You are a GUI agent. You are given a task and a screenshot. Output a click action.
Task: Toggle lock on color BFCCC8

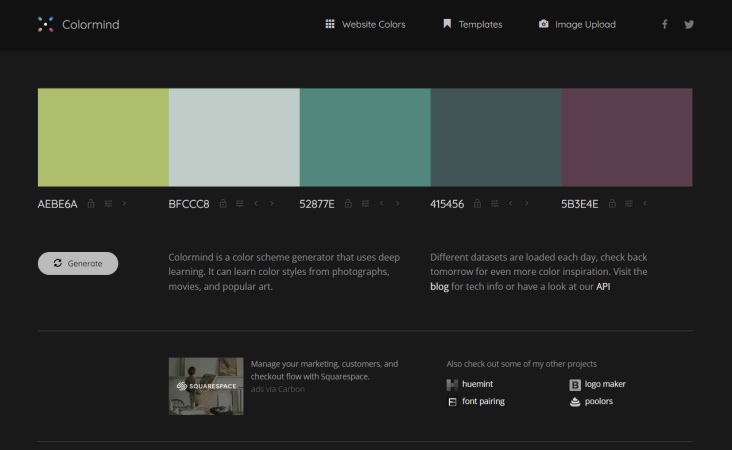click(222, 204)
